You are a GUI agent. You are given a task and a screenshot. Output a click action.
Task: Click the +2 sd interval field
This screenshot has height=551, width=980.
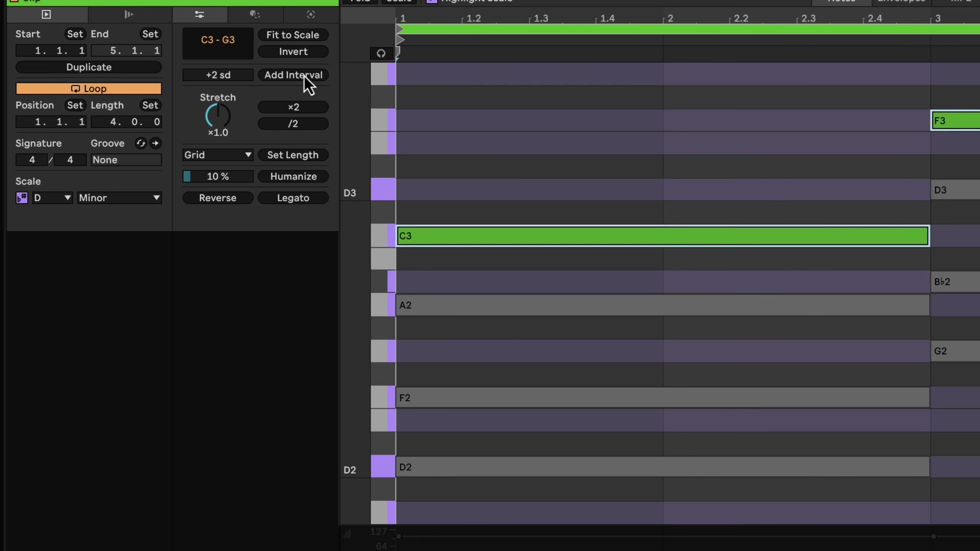218,75
